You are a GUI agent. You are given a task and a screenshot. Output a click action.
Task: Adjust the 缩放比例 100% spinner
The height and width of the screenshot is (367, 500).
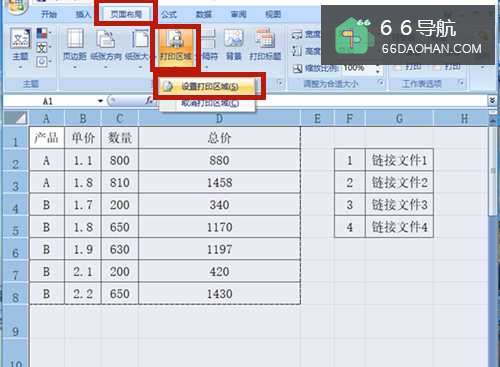point(377,69)
